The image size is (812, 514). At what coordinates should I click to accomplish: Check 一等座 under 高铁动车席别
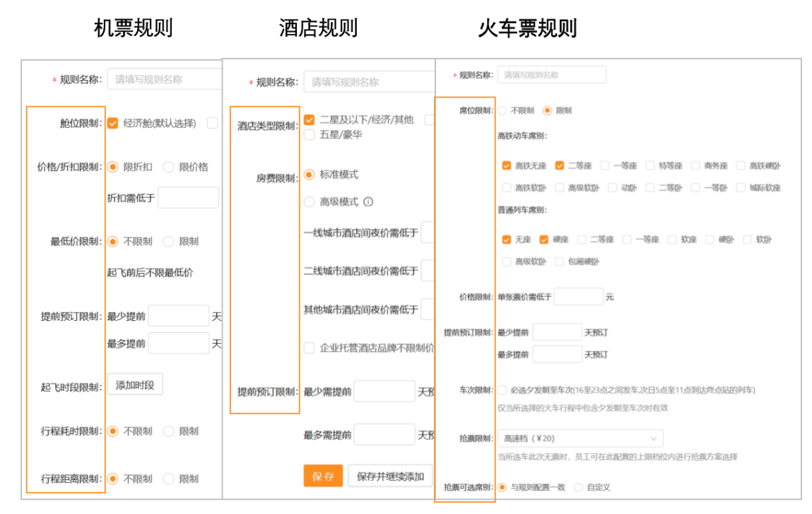point(604,166)
